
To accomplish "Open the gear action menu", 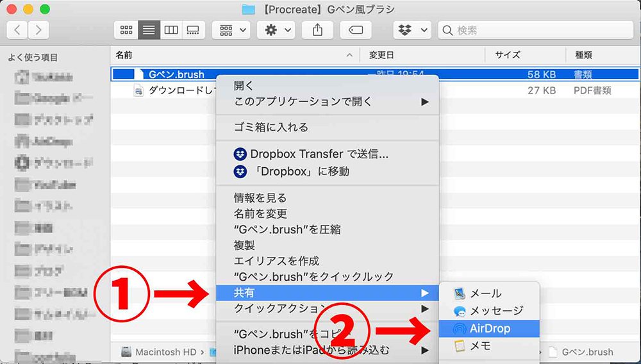I will tap(276, 30).
